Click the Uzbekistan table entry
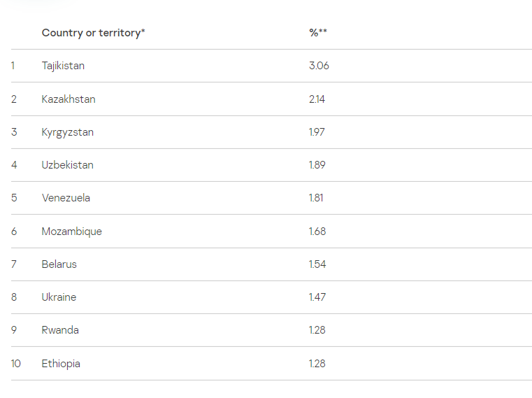The image size is (532, 398). tap(67, 165)
